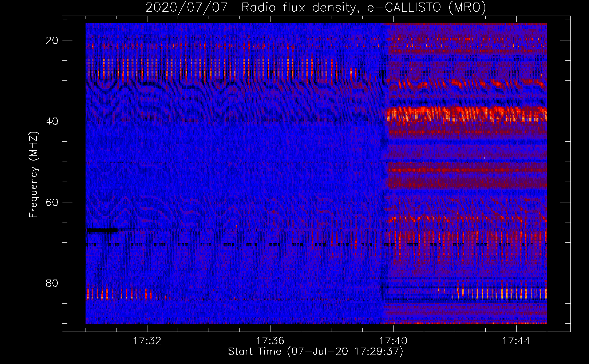Viewport: 589px width, 364px height.
Task: Click the frequency tick label "80"
Action: [x=52, y=283]
